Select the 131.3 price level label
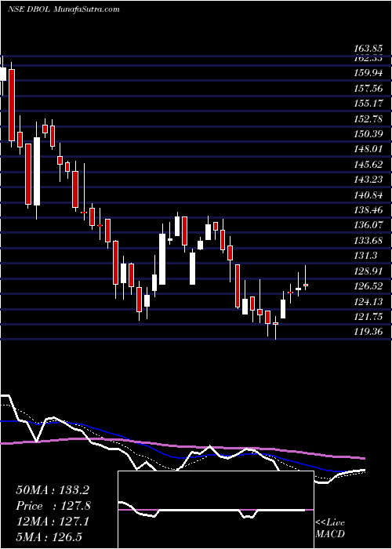The height and width of the screenshot is (549, 392). click(366, 256)
